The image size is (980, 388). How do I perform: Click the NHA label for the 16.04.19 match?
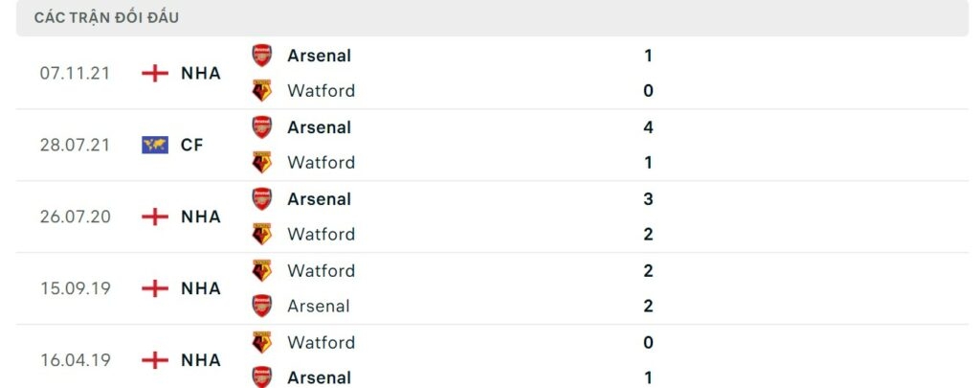click(x=201, y=360)
